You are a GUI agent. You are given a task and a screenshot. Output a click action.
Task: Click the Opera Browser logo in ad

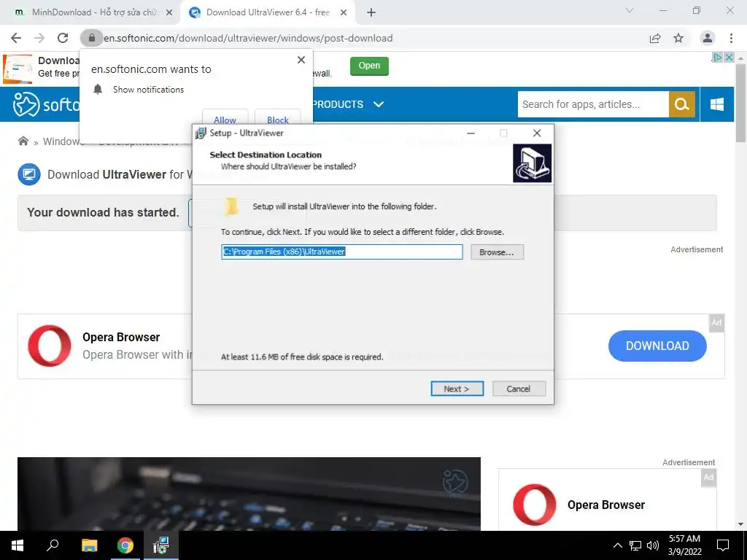click(50, 346)
